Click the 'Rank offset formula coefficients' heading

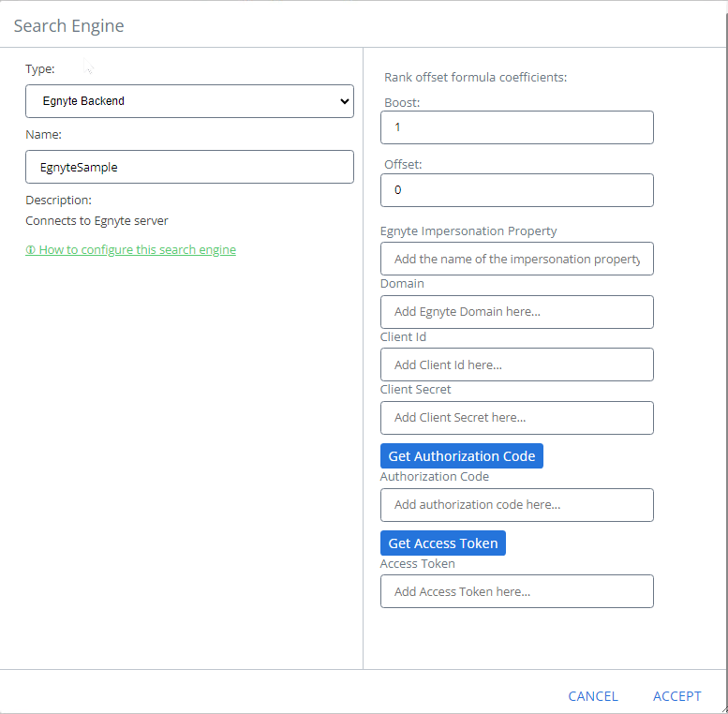coord(475,77)
